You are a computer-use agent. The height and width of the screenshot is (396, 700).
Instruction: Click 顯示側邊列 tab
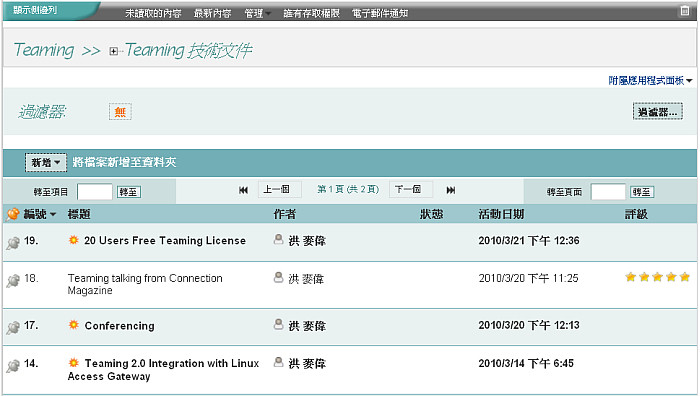point(35,10)
